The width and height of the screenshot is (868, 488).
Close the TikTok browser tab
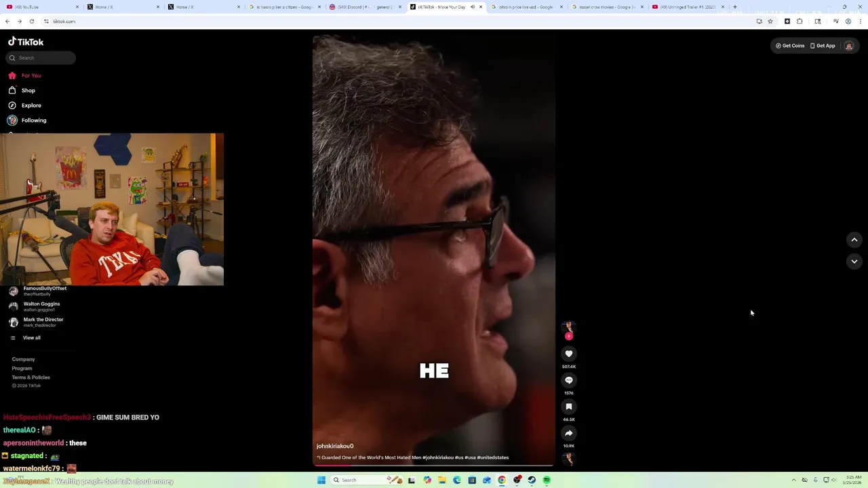coord(481,7)
